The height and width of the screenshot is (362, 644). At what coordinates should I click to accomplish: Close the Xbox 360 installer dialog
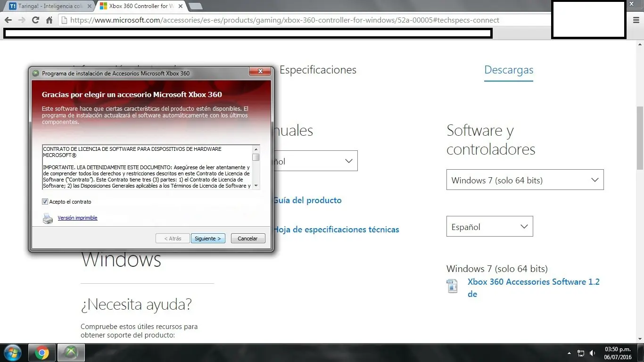(260, 72)
